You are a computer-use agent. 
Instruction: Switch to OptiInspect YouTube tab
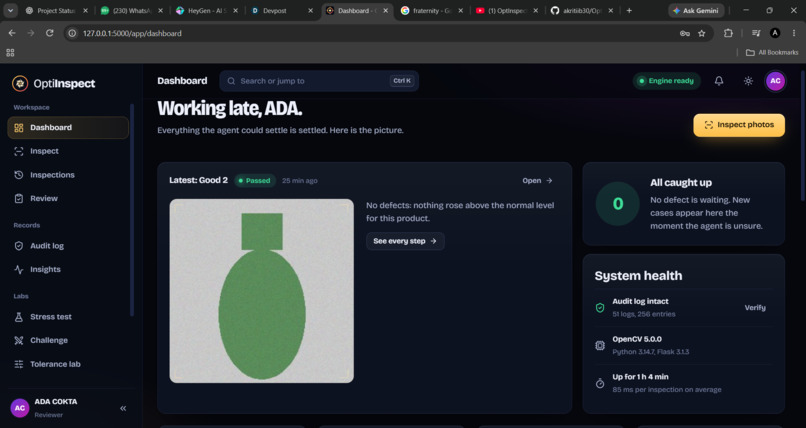[506, 10]
